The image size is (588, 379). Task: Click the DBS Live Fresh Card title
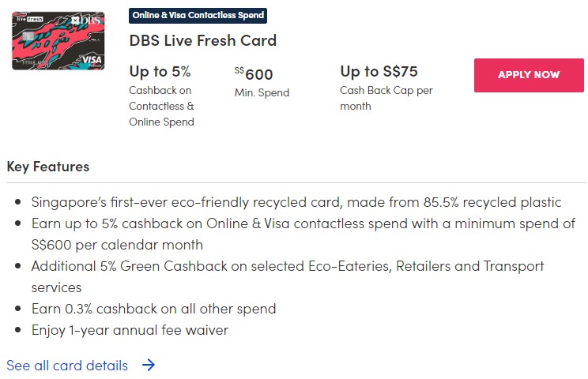(203, 40)
